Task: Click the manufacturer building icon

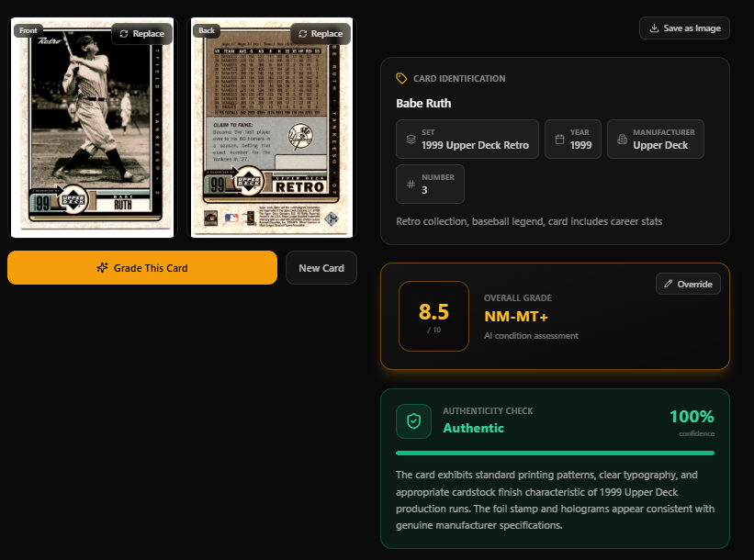Action: (623, 139)
